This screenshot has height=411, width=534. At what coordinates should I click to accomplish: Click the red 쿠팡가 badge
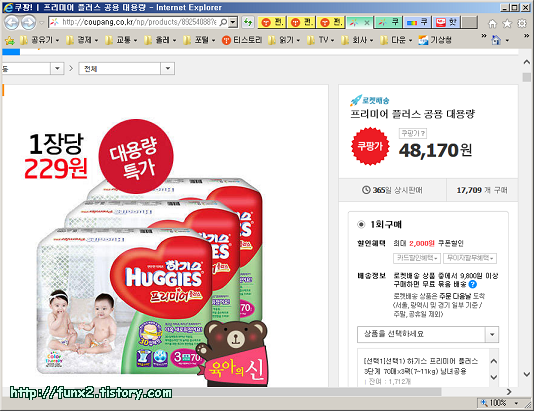point(370,146)
